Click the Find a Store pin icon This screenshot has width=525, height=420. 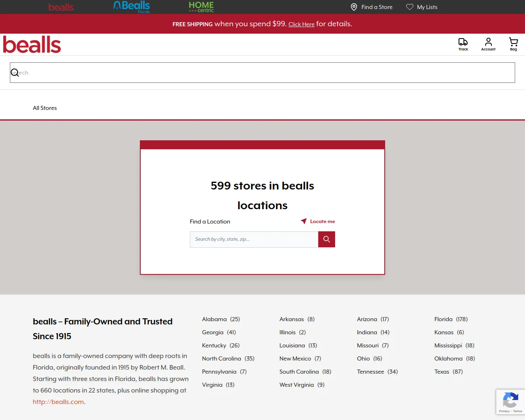point(354,7)
